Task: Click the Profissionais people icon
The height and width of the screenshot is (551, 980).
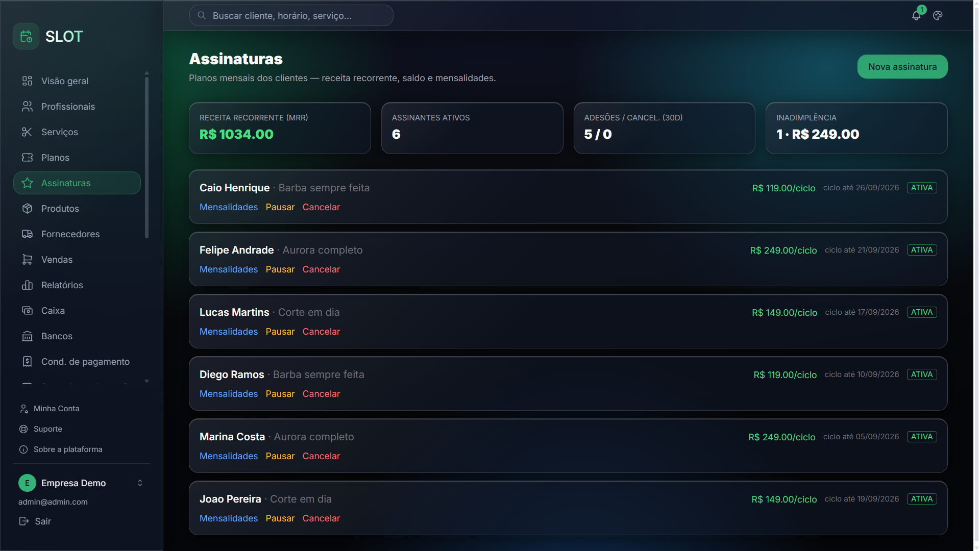Action: coord(27,107)
